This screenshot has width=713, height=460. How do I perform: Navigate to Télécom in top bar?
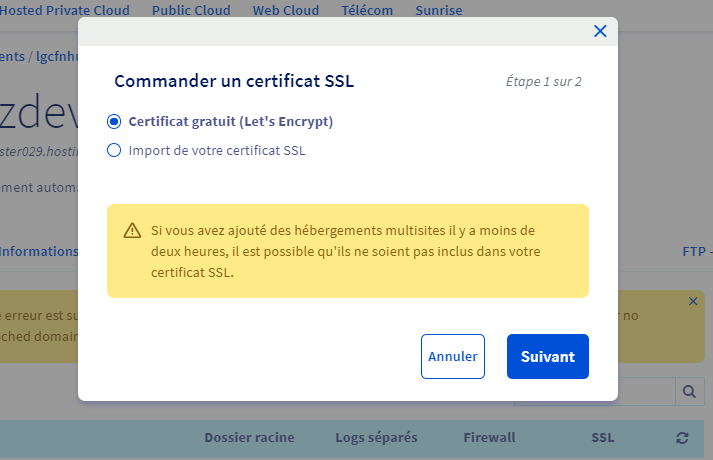[365, 11]
